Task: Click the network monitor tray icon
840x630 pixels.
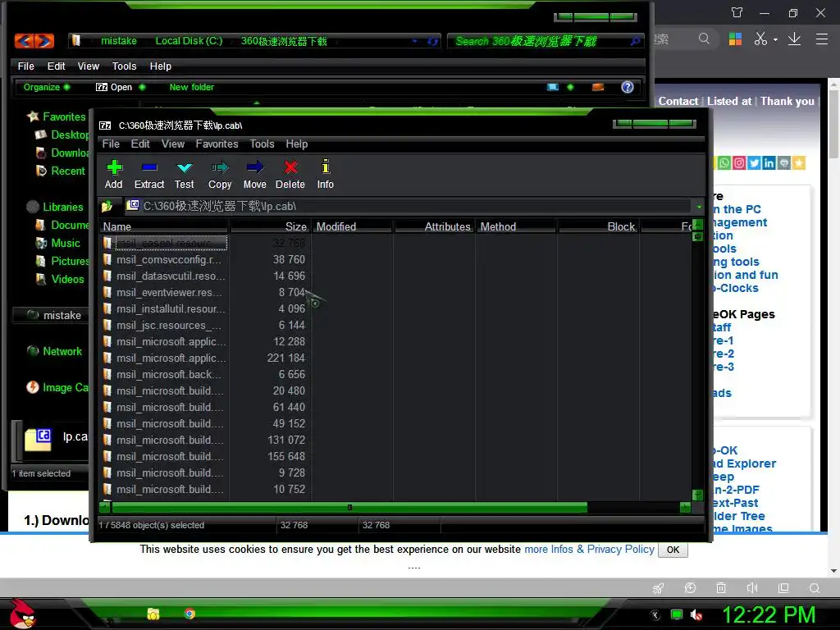Action: pos(677,614)
